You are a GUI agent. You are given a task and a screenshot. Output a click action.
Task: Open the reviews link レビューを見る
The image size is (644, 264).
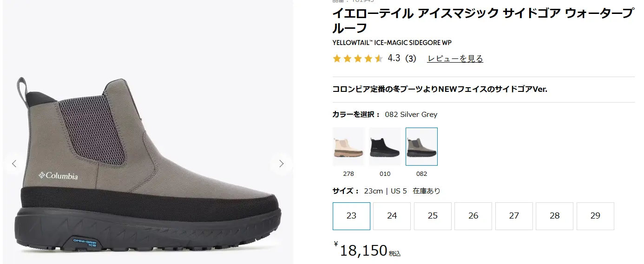(455, 58)
